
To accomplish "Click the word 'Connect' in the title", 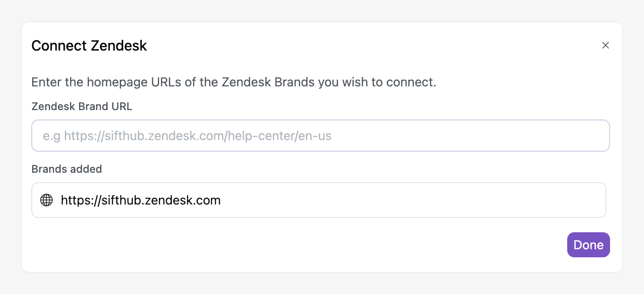I will 59,46.
